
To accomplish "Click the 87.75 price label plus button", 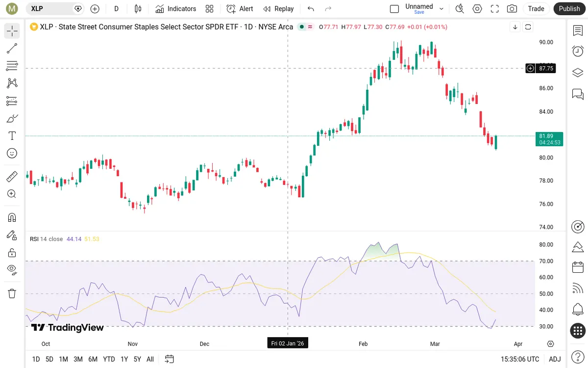I will [530, 69].
